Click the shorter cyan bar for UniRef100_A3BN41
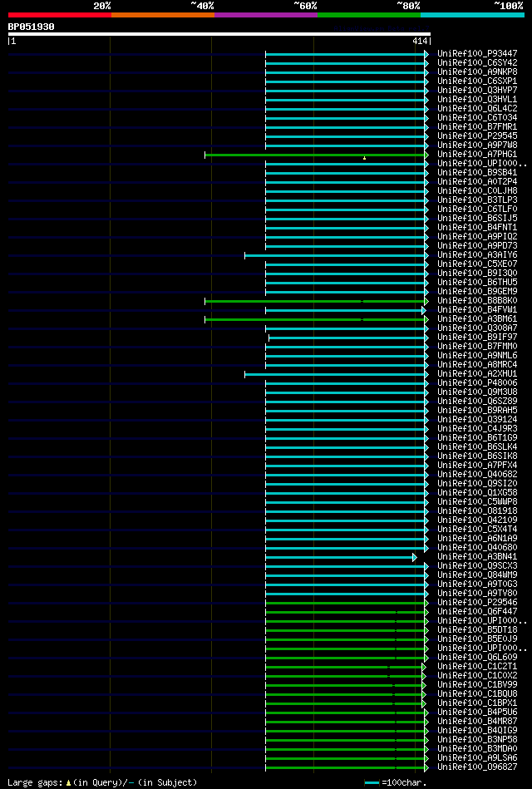 339,558
